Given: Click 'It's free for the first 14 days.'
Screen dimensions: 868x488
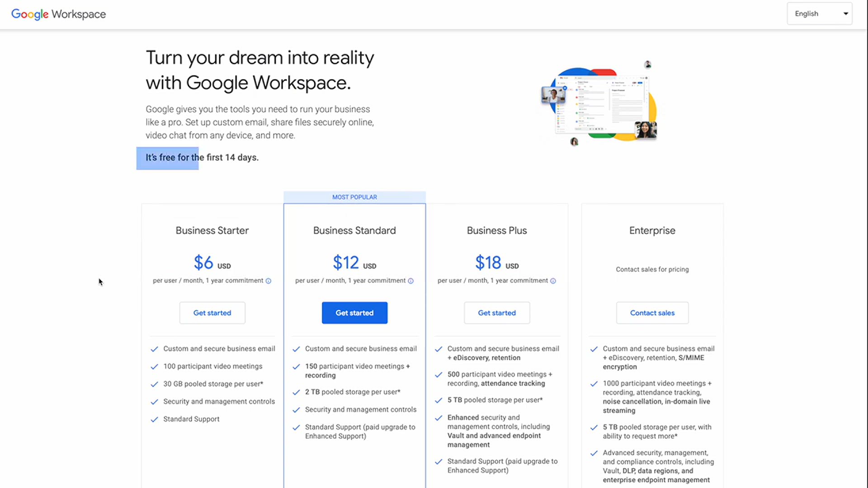Looking at the screenshot, I should [202, 158].
